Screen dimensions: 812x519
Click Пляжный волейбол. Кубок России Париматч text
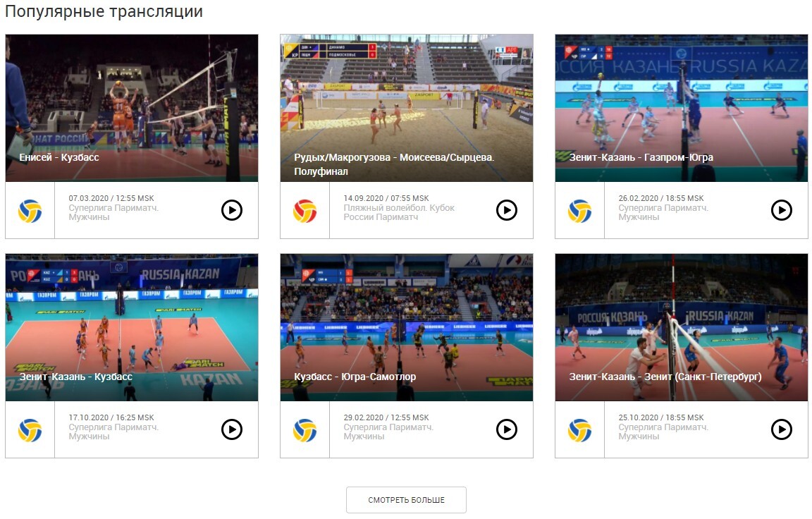coord(399,212)
